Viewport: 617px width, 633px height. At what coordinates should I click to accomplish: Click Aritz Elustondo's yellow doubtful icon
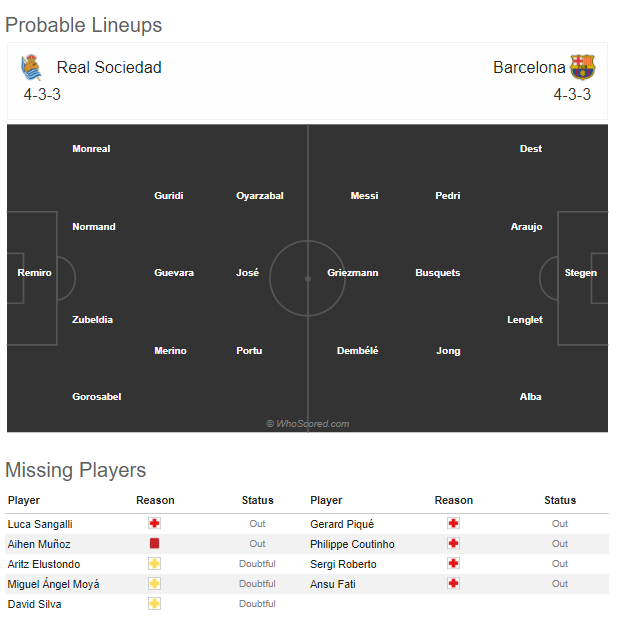(x=154, y=564)
